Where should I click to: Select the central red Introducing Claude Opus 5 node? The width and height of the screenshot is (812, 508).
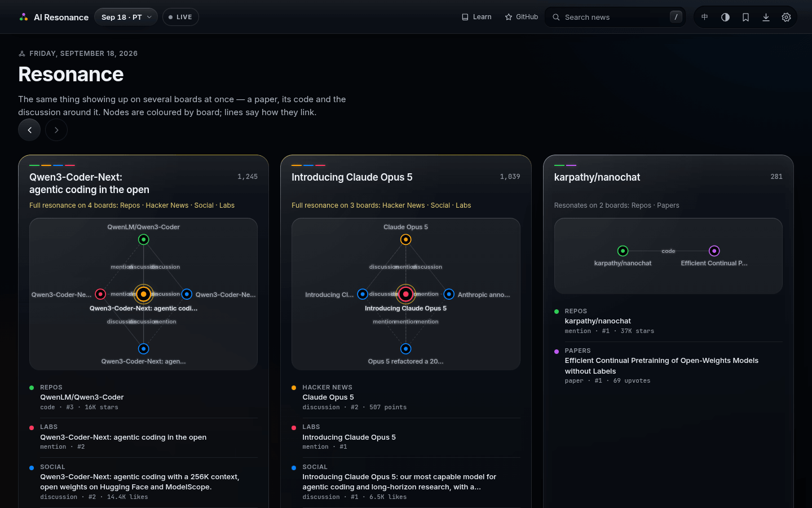[x=406, y=294]
